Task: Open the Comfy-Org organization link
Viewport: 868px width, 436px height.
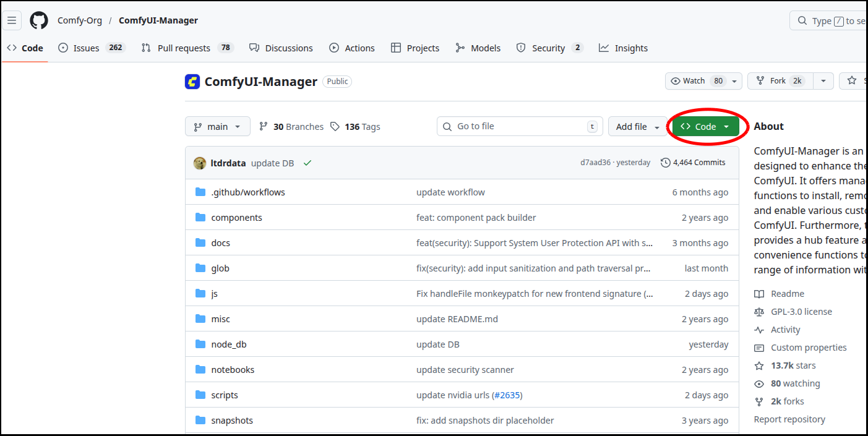Action: pyautogui.click(x=80, y=20)
